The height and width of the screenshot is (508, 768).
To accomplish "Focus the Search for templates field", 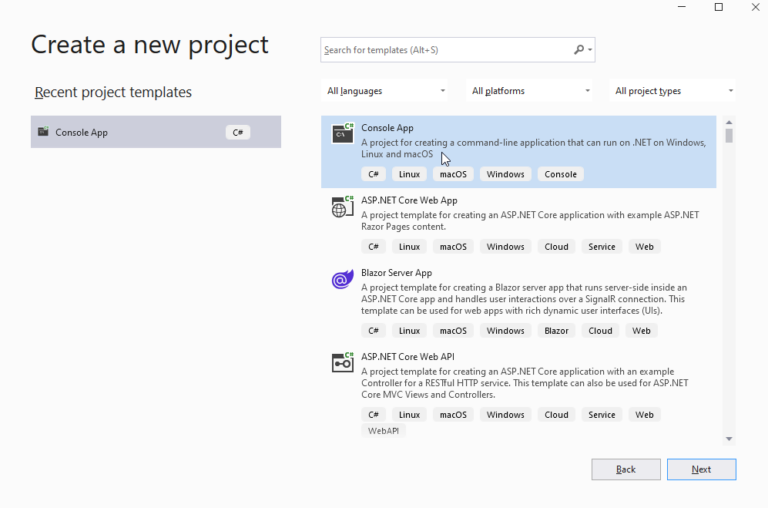I will coord(445,50).
